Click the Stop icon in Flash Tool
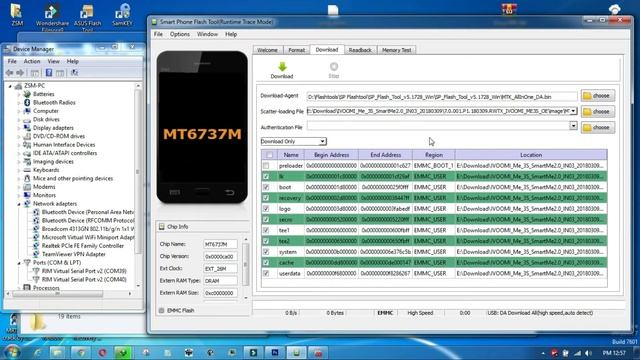Image resolution: width=640 pixels, height=360 pixels. [x=333, y=66]
